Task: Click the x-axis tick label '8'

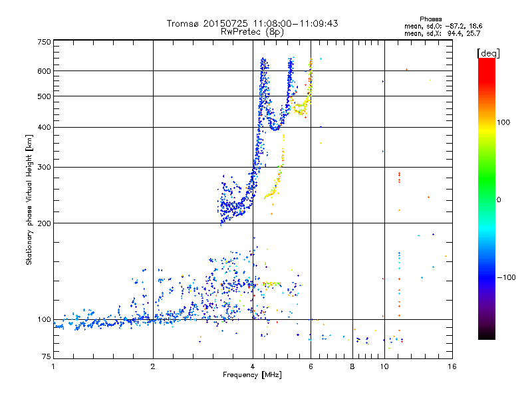Action: click(x=352, y=366)
